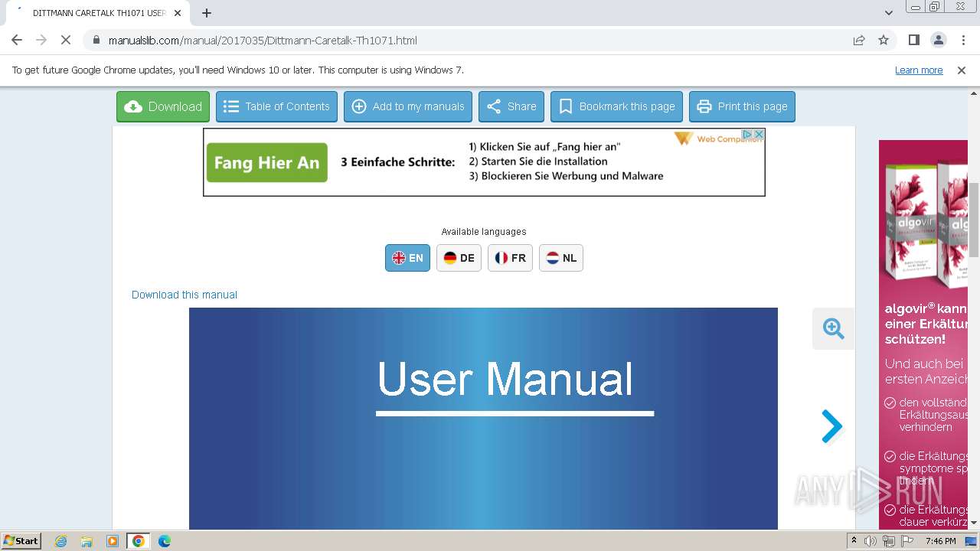
Task: Click the browser Back arrow
Action: (17, 40)
